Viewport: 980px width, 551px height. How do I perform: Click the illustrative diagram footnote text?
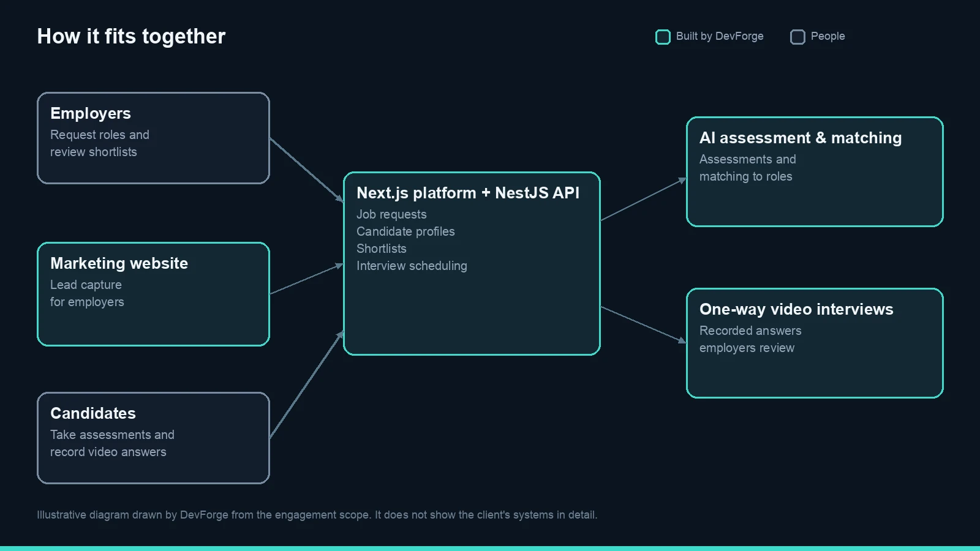pyautogui.click(x=317, y=515)
